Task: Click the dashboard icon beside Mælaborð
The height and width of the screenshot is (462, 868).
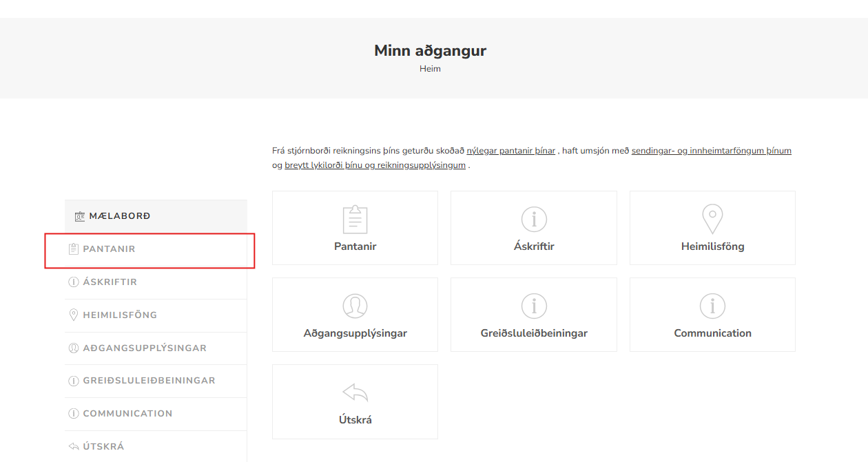Action: coord(79,217)
